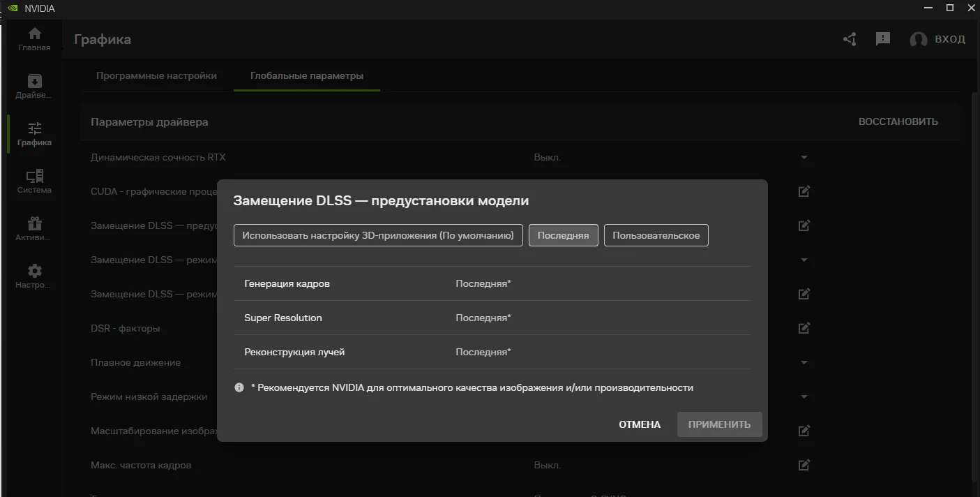The width and height of the screenshot is (980, 497).
Task: Open Настройки gear icon in sidebar
Action: (x=34, y=276)
